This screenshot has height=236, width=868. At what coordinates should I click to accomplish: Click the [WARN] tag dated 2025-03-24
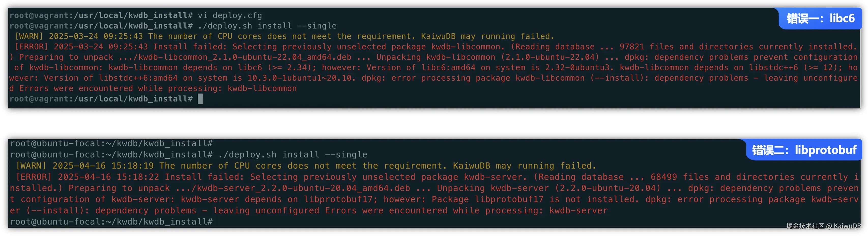pos(29,36)
